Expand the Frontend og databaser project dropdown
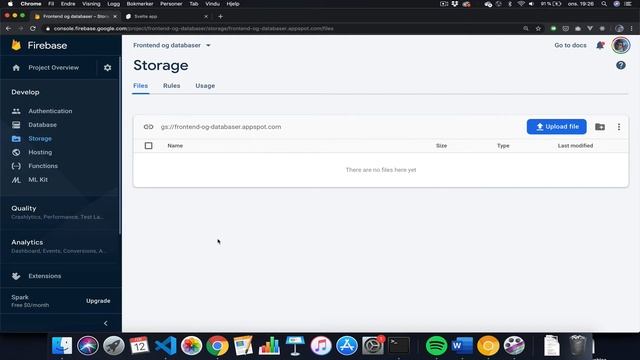 click(x=172, y=45)
